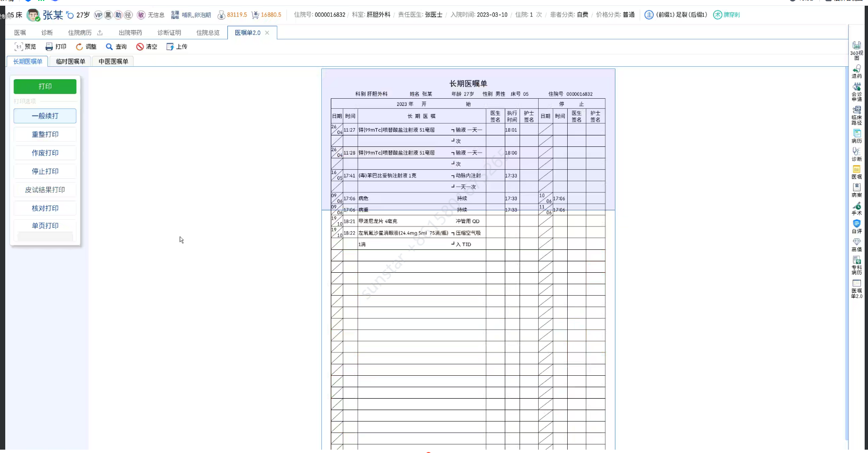Image resolution: width=868 pixels, height=453 pixels.
Task: Click the 左氧氟沙星滴眼液 order row
Action: tap(468, 233)
